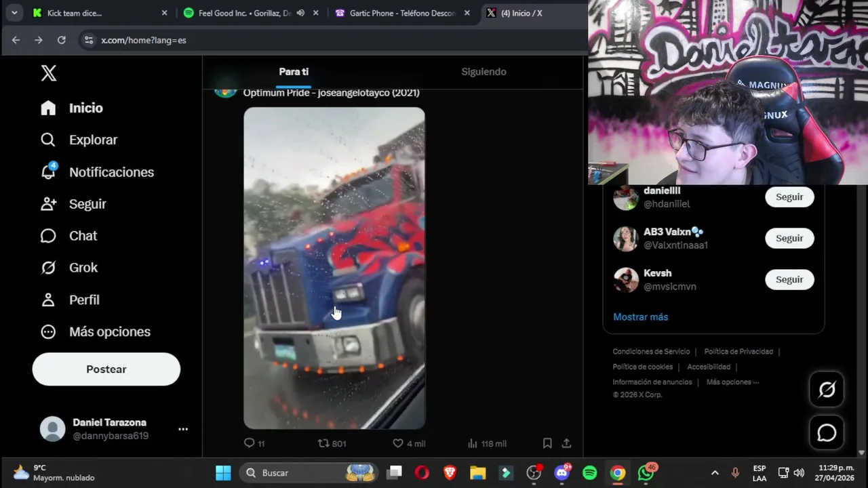Open the Política de cookies link
The width and height of the screenshot is (868, 488).
643,367
